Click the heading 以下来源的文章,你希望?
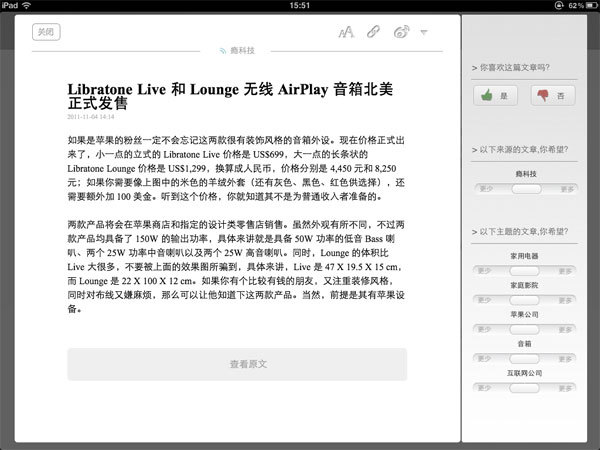This screenshot has height=450, width=600. click(524, 150)
